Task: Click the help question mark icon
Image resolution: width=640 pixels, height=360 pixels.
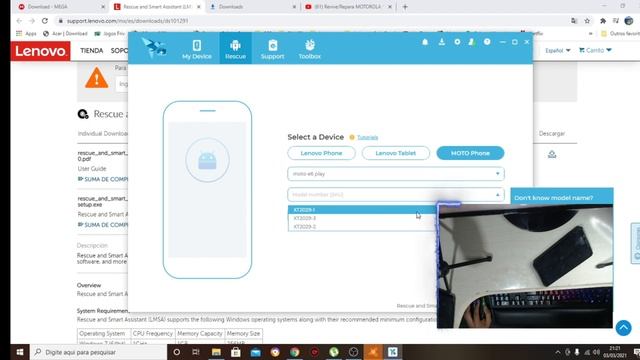Action: click(x=487, y=42)
